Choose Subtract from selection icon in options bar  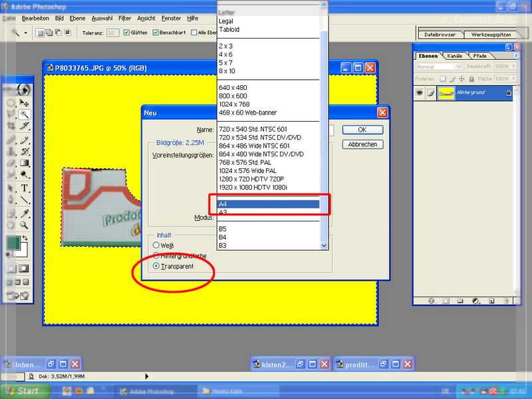tap(59, 33)
